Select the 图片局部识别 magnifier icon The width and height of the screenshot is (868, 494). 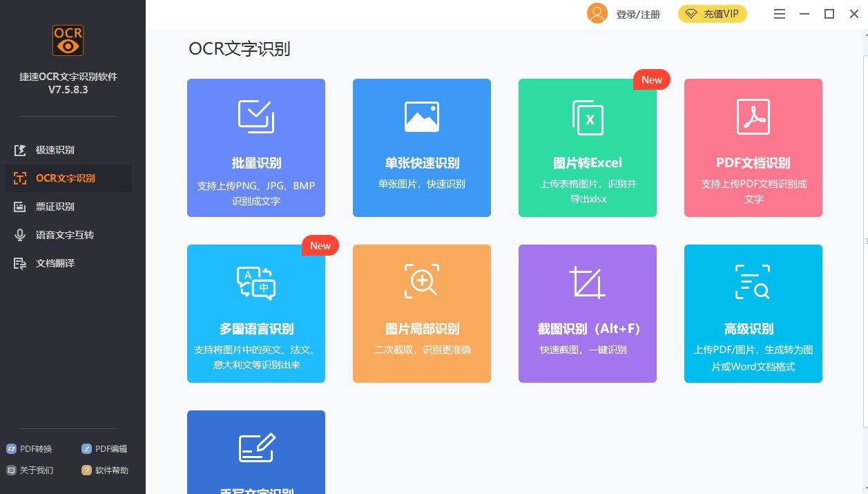point(421,281)
